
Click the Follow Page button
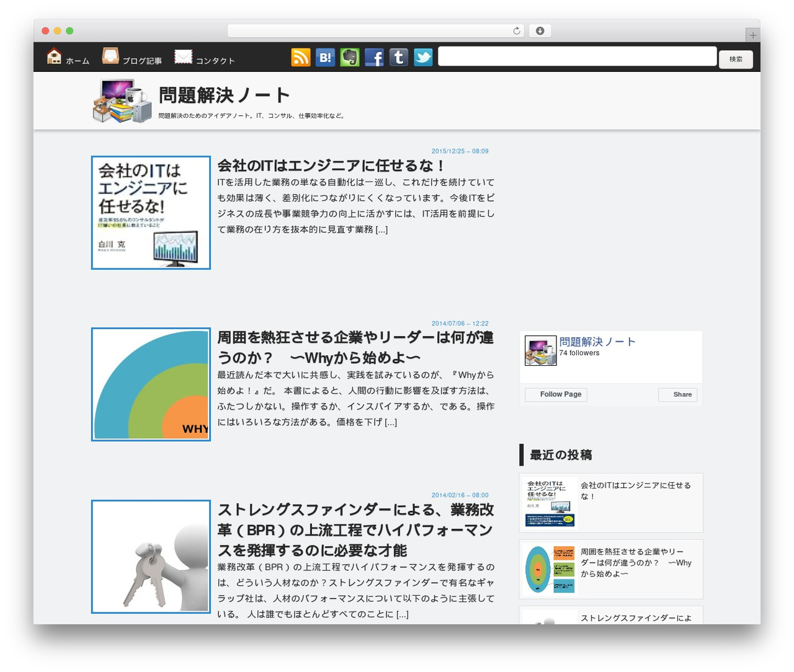[x=556, y=394]
